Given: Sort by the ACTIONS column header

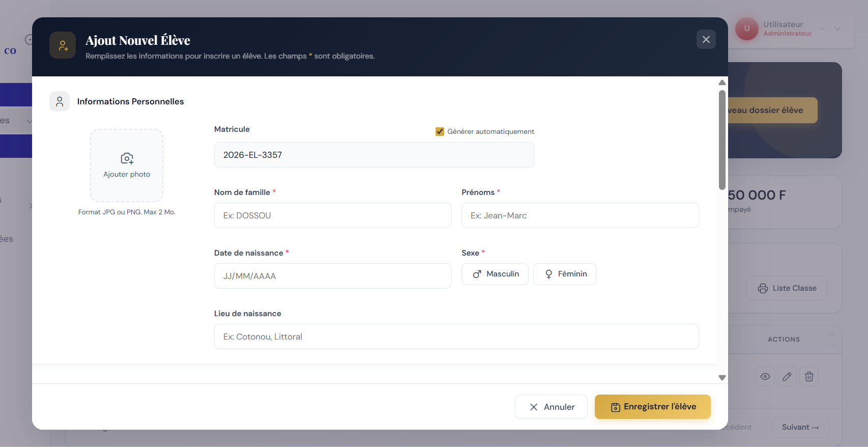Looking at the screenshot, I should 784,339.
